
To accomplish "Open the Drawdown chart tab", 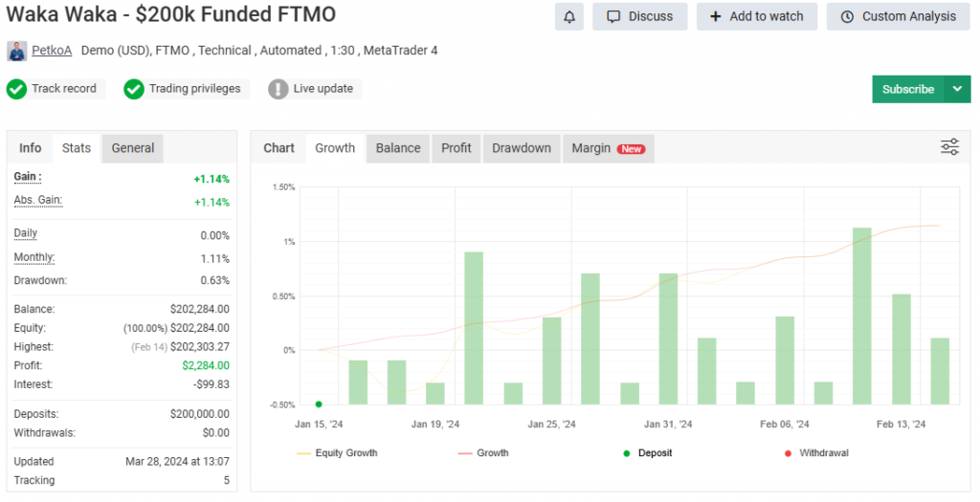I will 521,148.
